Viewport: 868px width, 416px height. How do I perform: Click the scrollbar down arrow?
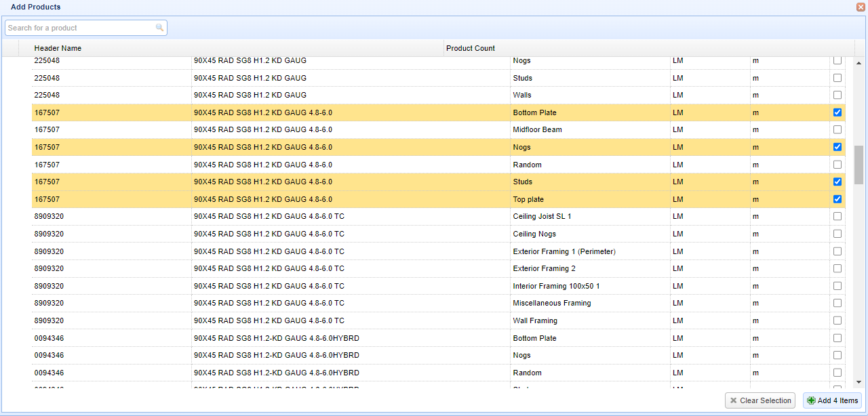point(859,382)
